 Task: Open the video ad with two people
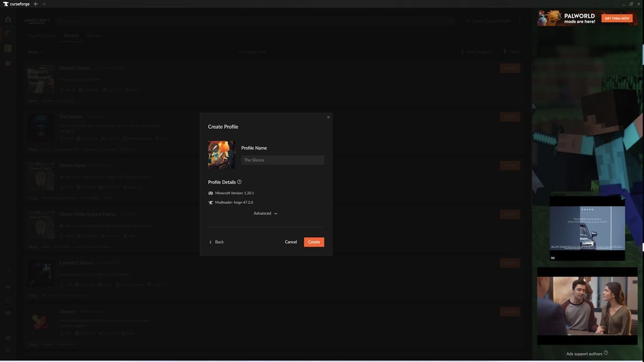click(587, 306)
